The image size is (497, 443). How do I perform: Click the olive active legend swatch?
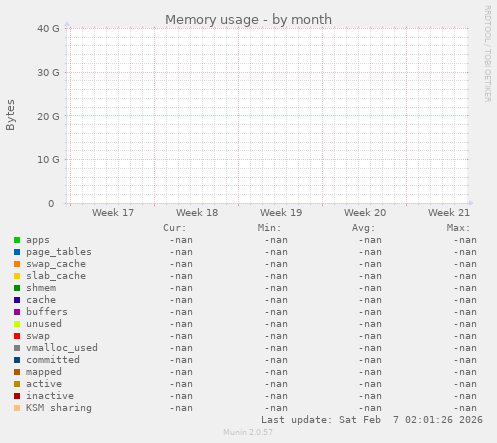(17, 384)
